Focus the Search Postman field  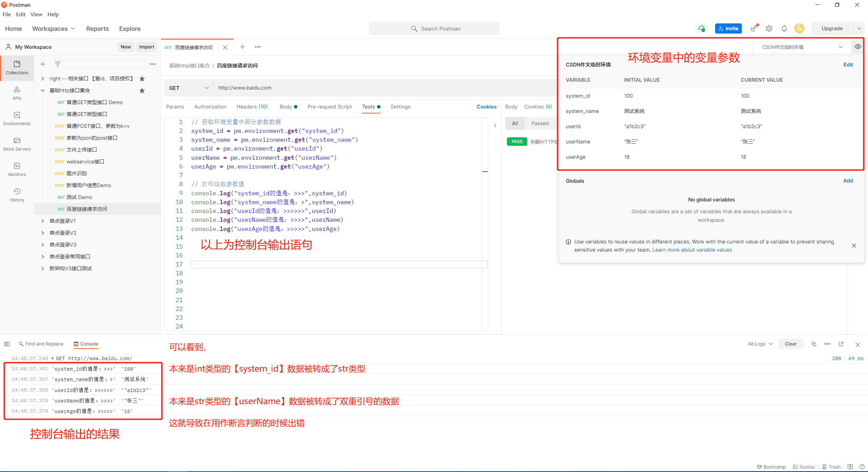[x=434, y=29]
